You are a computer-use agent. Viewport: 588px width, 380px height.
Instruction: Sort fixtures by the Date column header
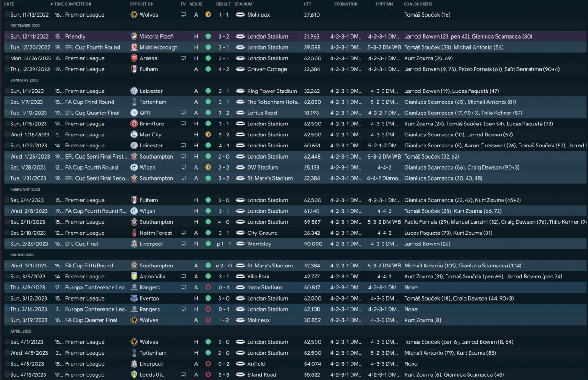tap(9, 4)
